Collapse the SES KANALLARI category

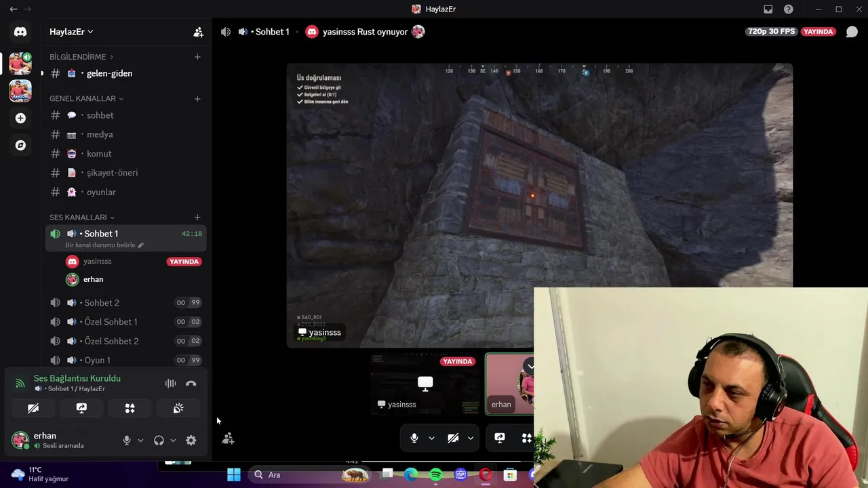[x=82, y=218]
